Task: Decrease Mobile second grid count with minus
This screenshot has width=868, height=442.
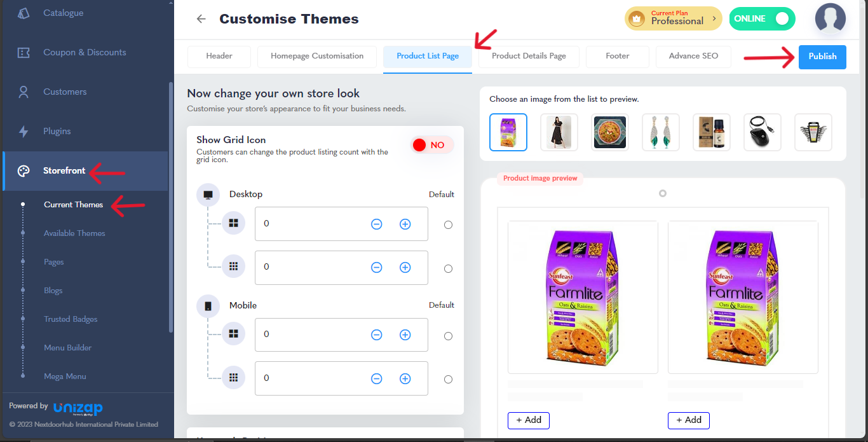Action: (x=377, y=378)
